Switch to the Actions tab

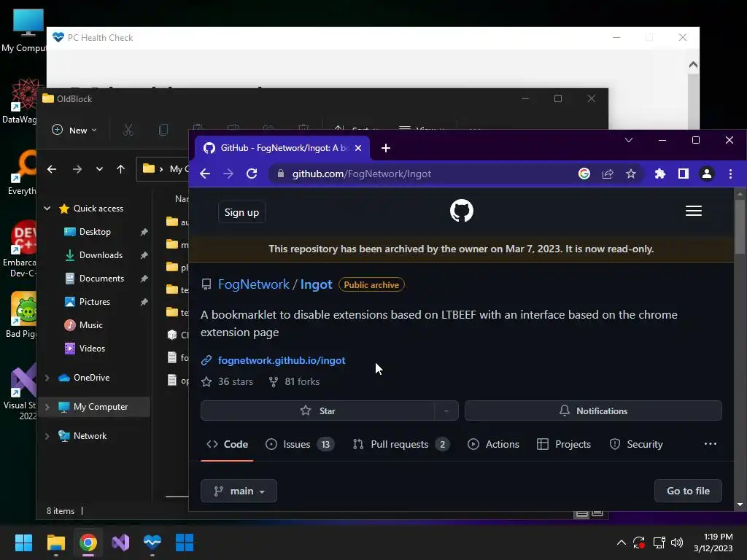pos(494,444)
